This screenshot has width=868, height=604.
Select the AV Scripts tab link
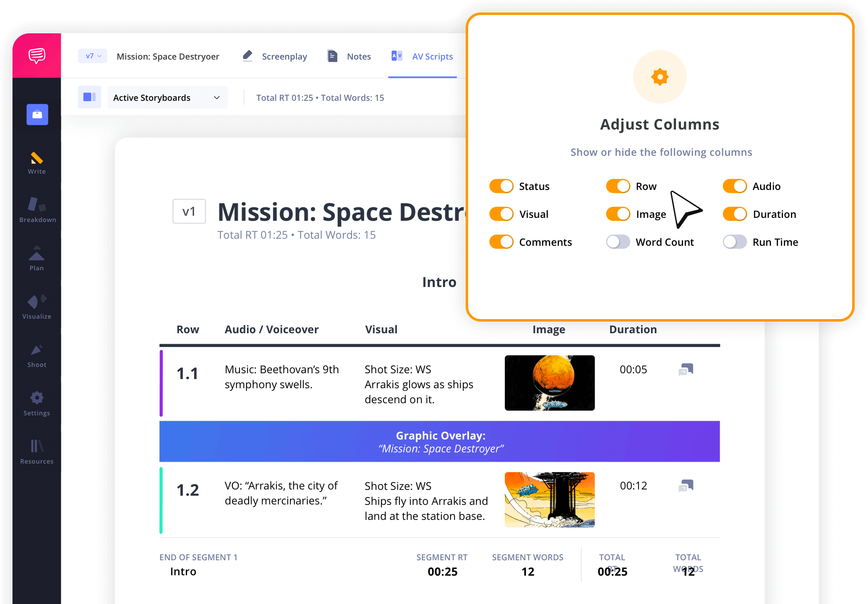[432, 56]
